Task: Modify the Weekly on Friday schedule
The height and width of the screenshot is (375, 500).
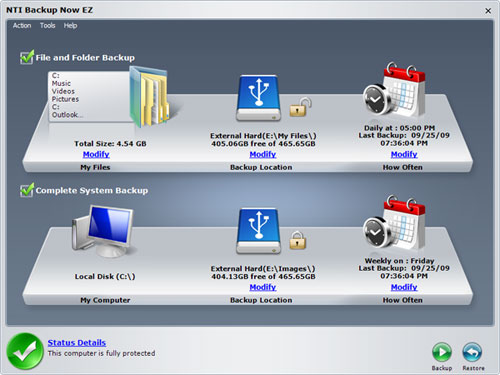Action: tap(404, 287)
